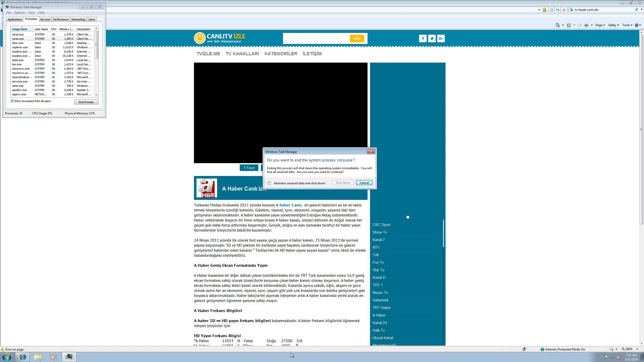Click the red stop loading icon

pos(564,10)
